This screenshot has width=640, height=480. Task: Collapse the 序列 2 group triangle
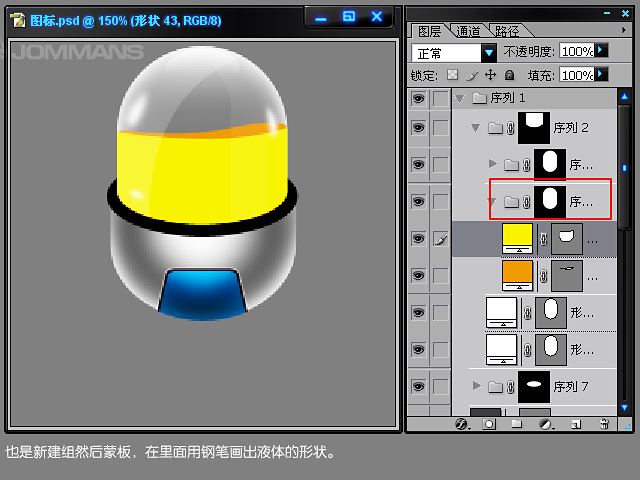[x=475, y=128]
